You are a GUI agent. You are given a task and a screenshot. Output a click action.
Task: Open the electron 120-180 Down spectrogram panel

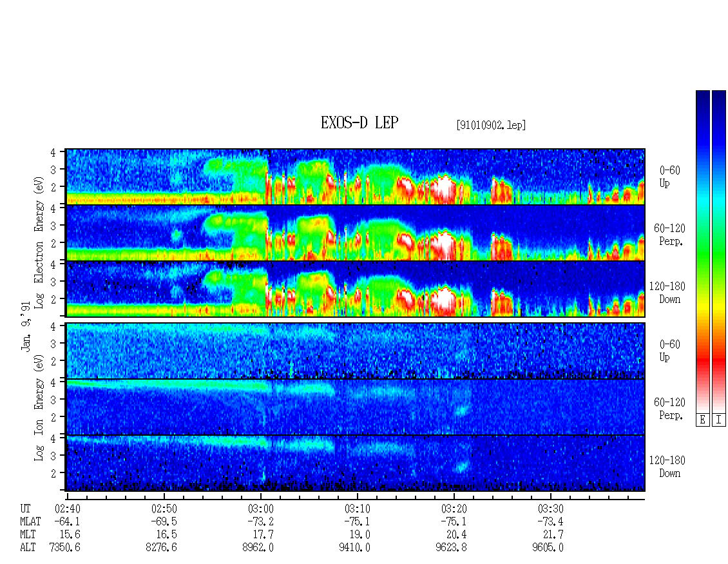356,289
